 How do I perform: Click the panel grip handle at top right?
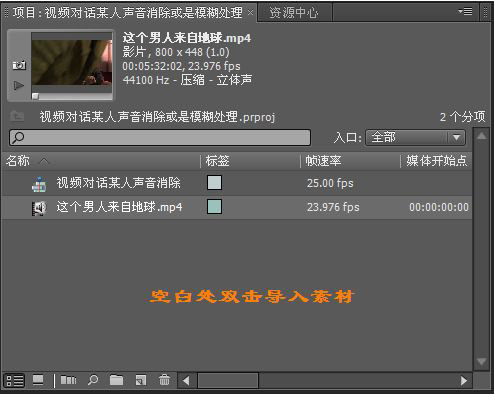pos(485,13)
